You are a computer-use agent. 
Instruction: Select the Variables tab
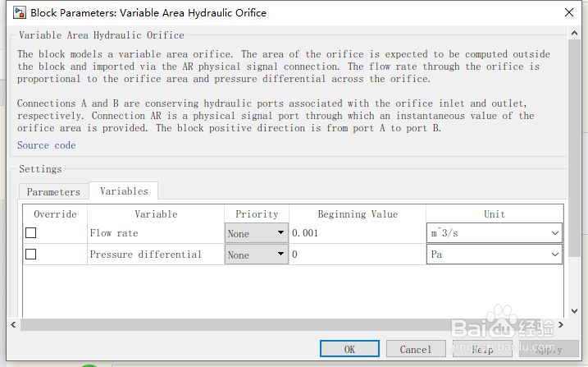pos(124,191)
